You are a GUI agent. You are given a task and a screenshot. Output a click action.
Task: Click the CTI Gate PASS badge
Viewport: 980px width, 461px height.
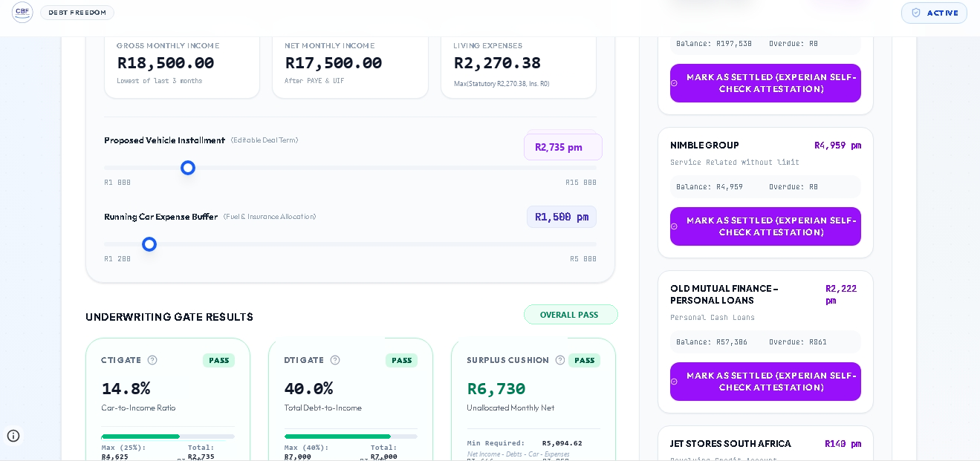click(x=218, y=361)
